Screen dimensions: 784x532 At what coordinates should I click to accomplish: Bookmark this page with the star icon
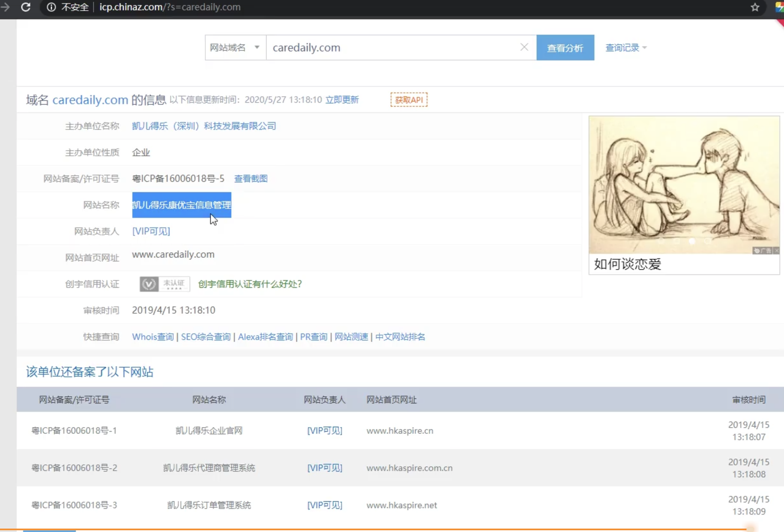(x=755, y=7)
